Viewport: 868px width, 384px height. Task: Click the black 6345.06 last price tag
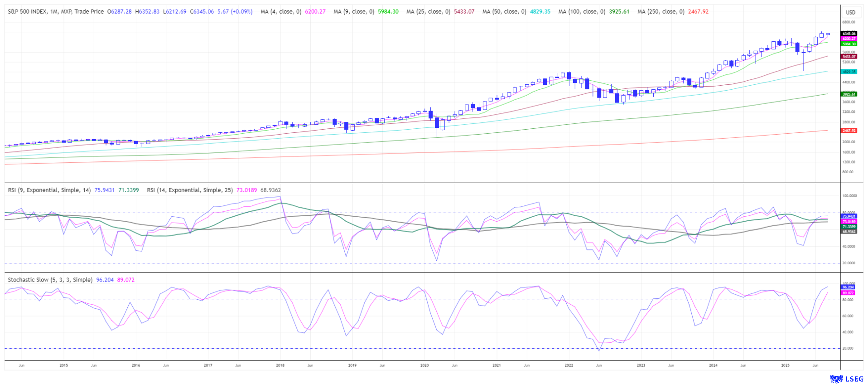point(849,34)
